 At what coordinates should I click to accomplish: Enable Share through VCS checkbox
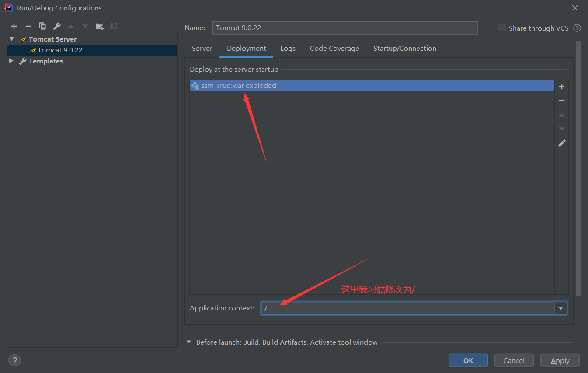pyautogui.click(x=501, y=28)
